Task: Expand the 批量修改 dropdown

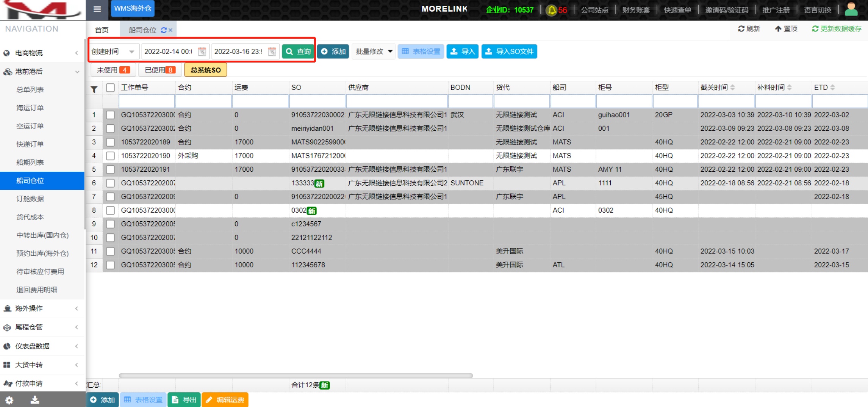Action: (x=374, y=52)
